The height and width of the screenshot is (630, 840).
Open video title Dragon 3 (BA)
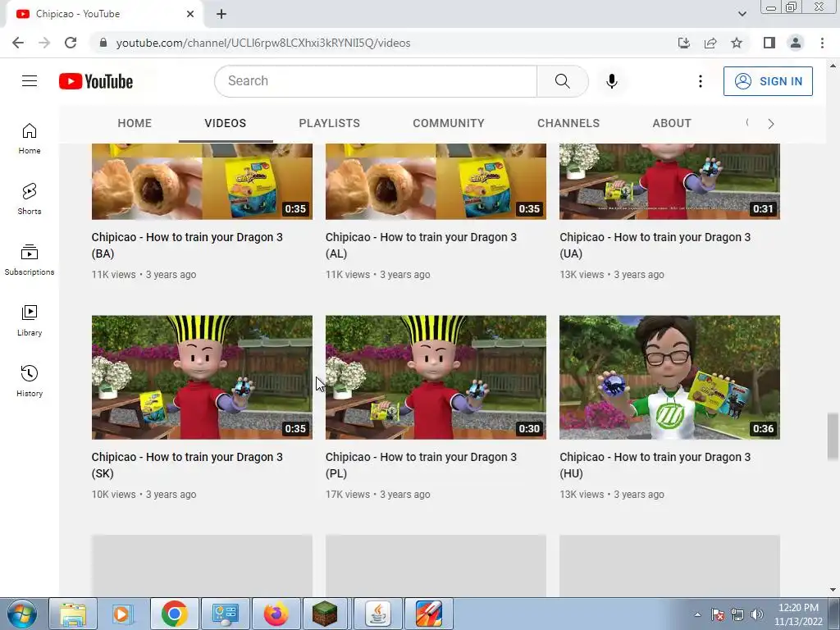point(187,245)
